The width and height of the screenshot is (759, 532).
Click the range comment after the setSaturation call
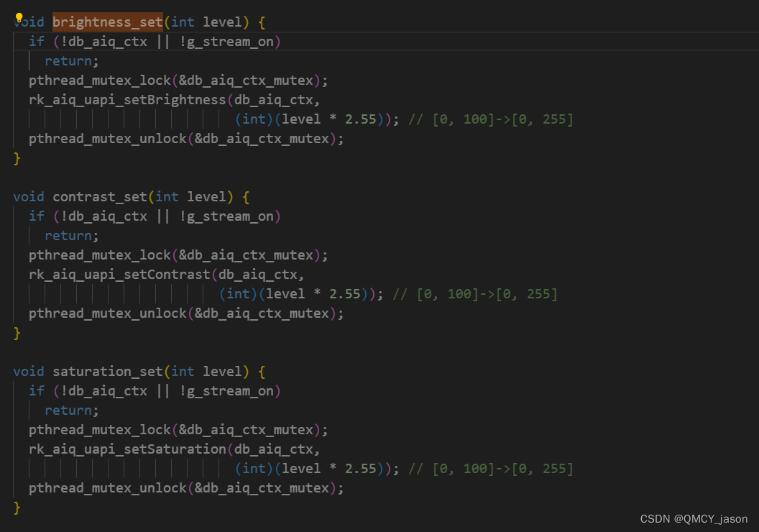tap(491, 469)
